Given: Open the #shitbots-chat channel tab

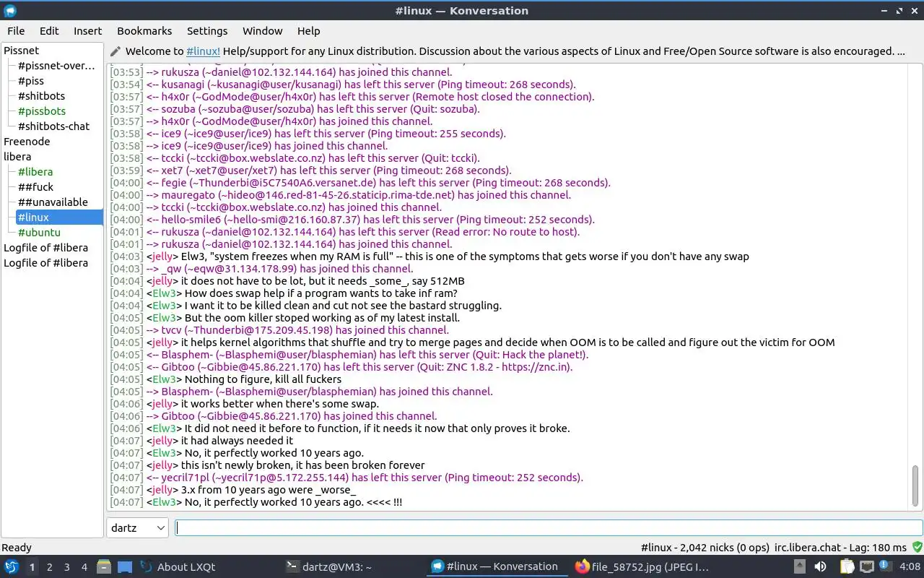Looking at the screenshot, I should click(54, 126).
